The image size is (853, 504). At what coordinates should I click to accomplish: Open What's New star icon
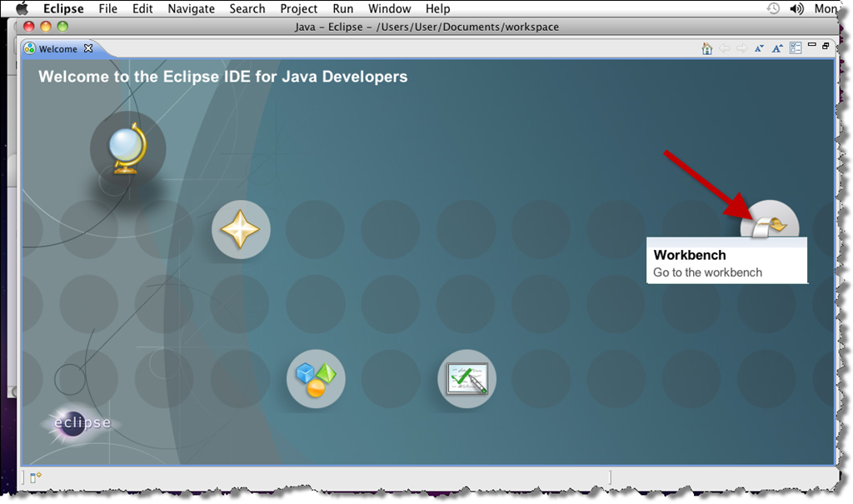point(241,230)
